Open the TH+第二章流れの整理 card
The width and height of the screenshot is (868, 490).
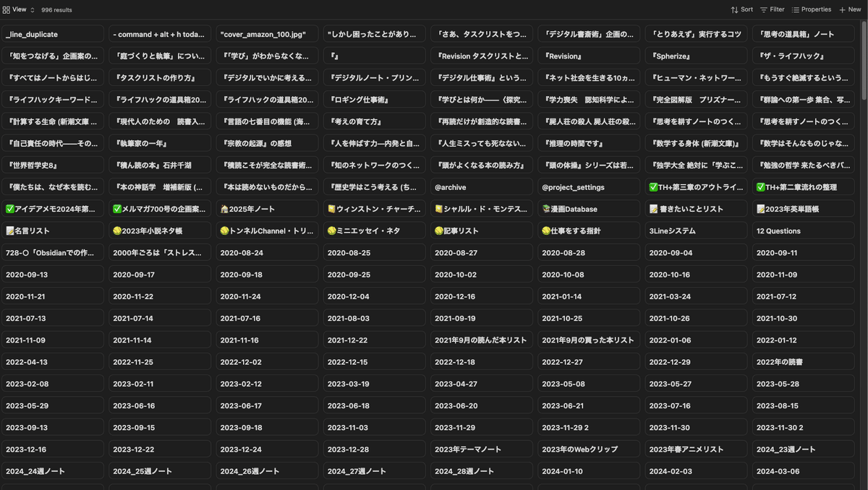803,187
